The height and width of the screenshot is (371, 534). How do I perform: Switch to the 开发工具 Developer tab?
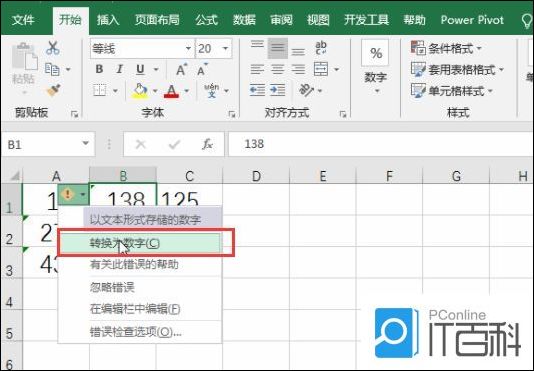[x=366, y=20]
